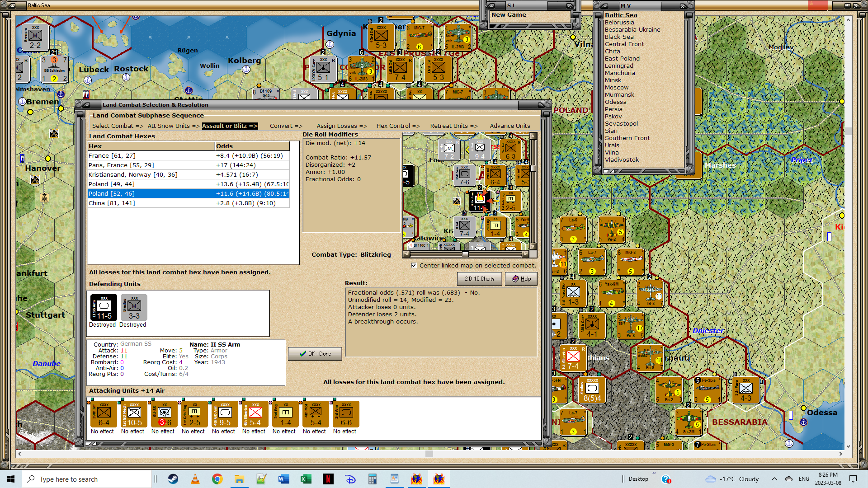Click the main map vertical scrollbar down arrow
Screen dimensions: 868x488
848,446
